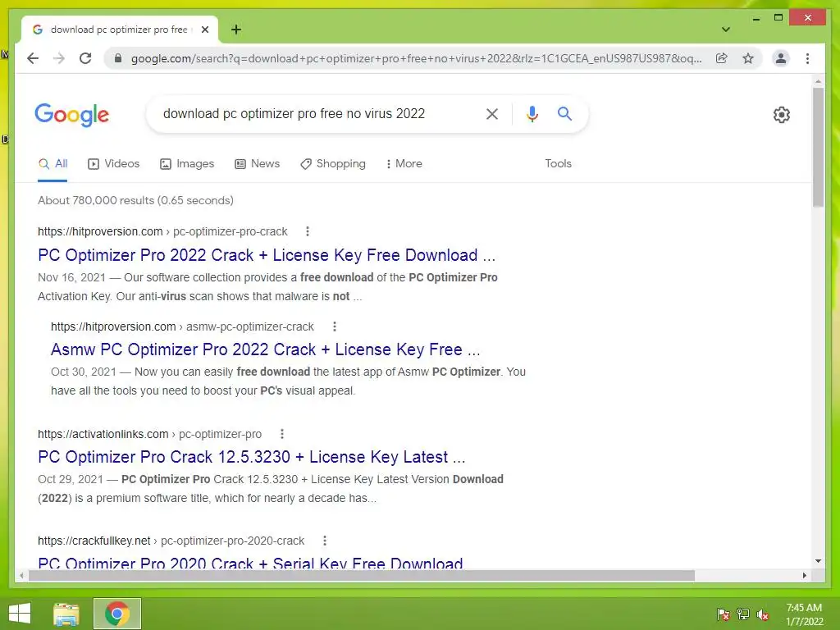This screenshot has width=840, height=630.
Task: Switch to Shopping results
Action: 333,164
